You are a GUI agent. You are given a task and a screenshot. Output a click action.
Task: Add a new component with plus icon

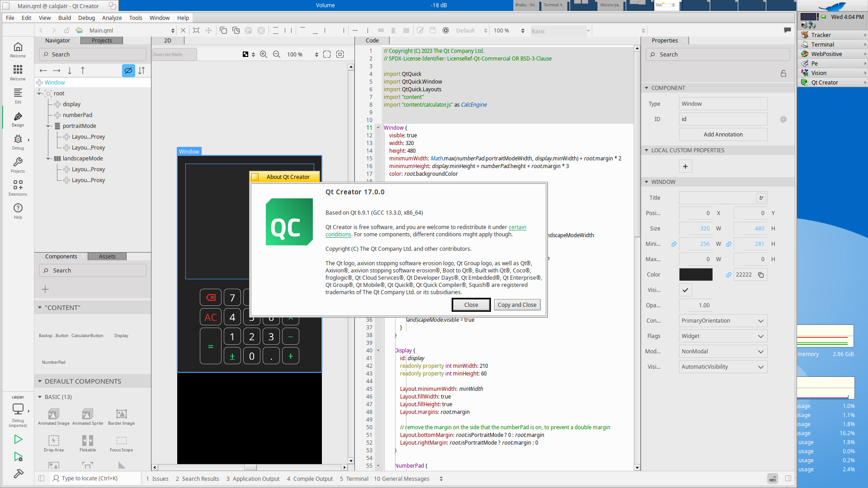[45, 289]
